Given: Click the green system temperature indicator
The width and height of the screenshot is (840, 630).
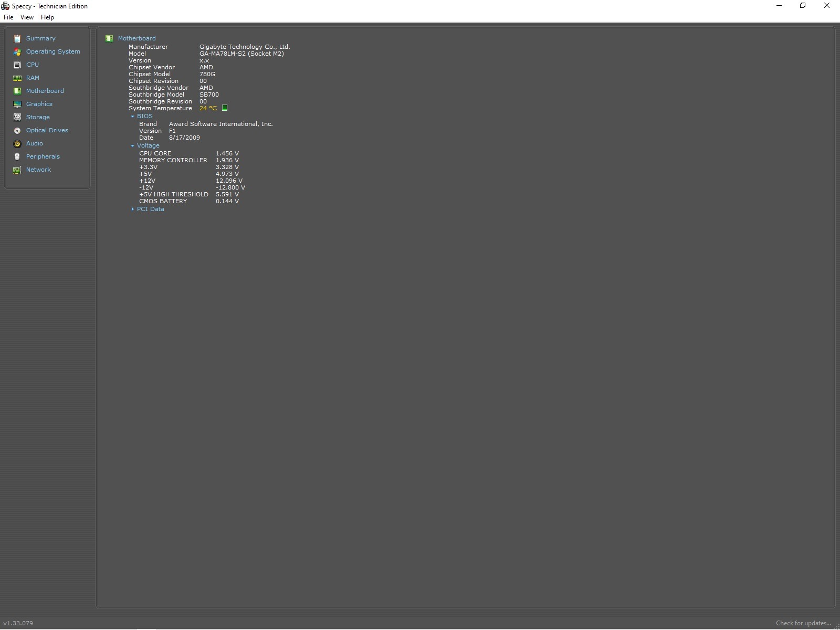Looking at the screenshot, I should (x=225, y=108).
